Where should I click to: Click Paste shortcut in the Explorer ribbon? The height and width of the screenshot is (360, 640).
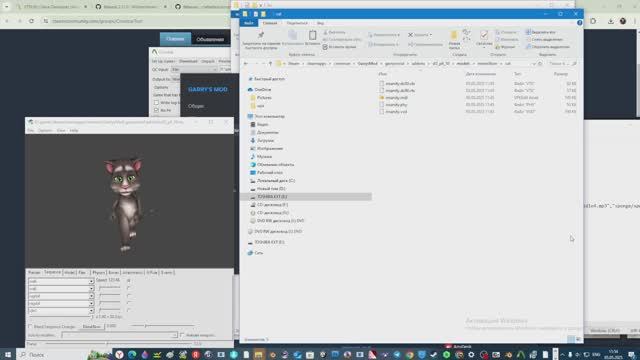[339, 47]
